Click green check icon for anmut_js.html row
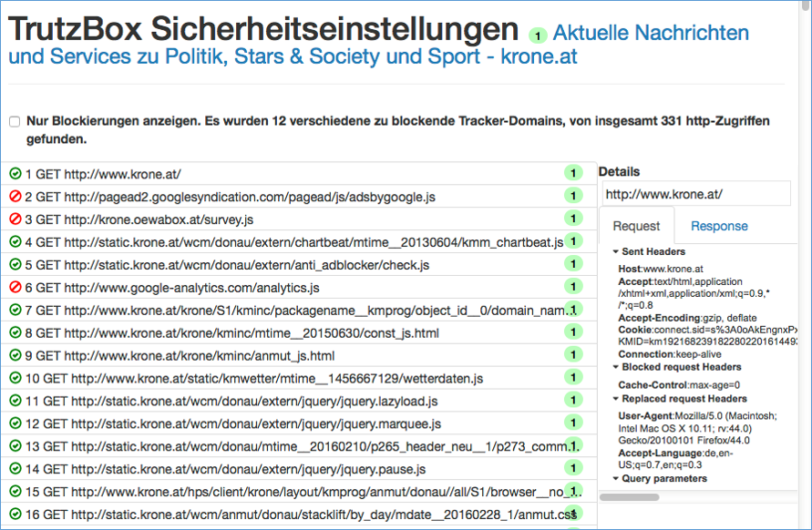The image size is (812, 530). coord(15,355)
